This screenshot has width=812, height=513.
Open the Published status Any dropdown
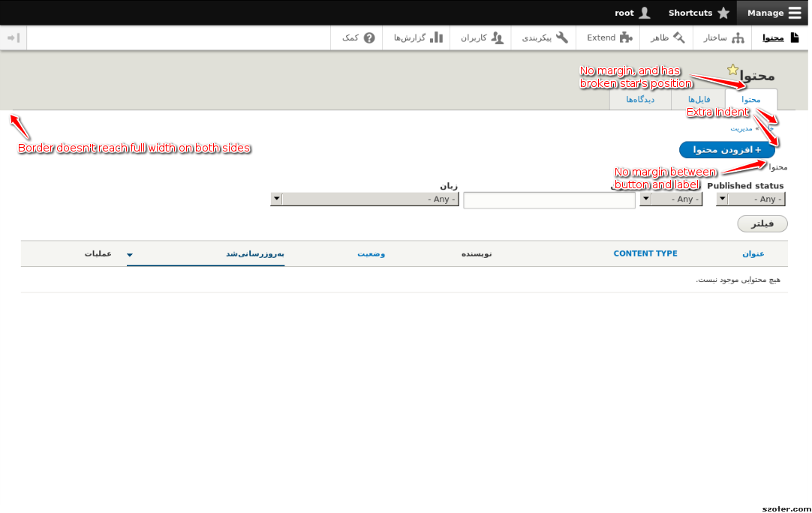(x=751, y=199)
